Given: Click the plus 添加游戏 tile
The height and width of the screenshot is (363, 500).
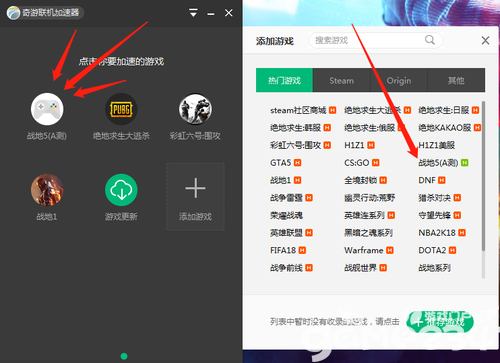Looking at the screenshot, I should pyautogui.click(x=195, y=197).
